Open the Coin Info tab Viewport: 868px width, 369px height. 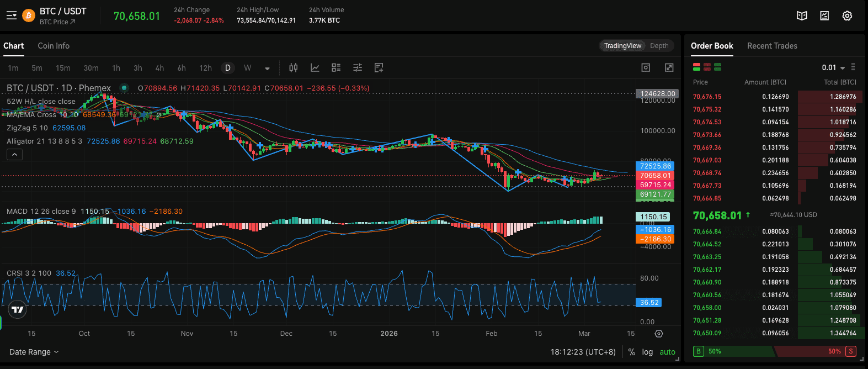(54, 46)
